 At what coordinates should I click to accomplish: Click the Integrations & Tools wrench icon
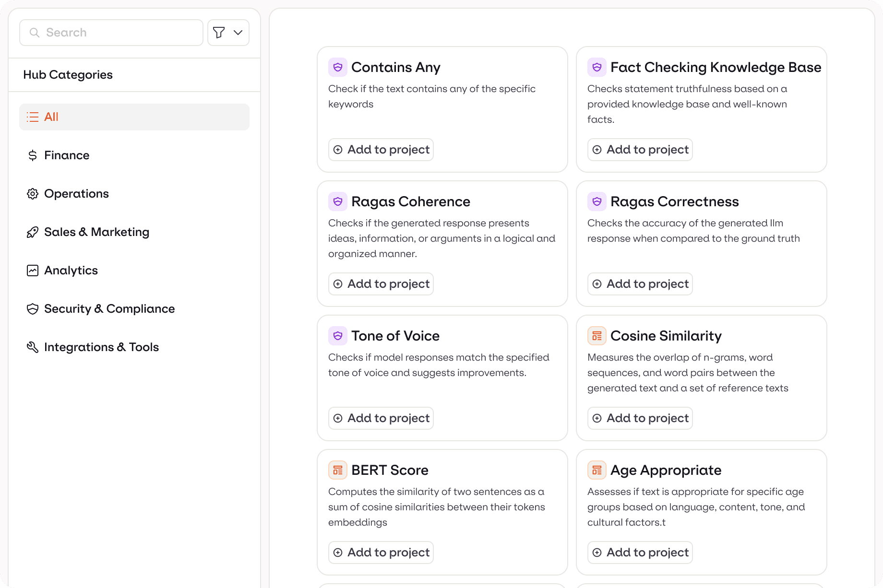[x=33, y=347]
